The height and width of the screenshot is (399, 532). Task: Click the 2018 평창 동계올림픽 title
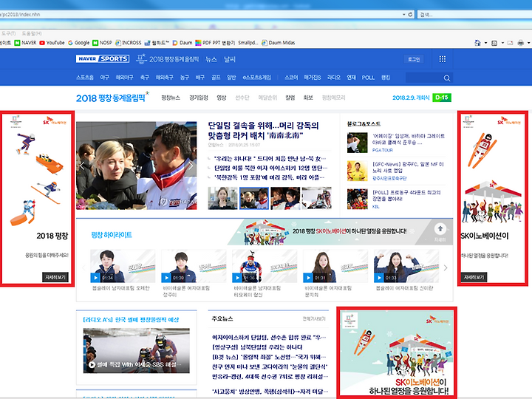[x=112, y=98]
